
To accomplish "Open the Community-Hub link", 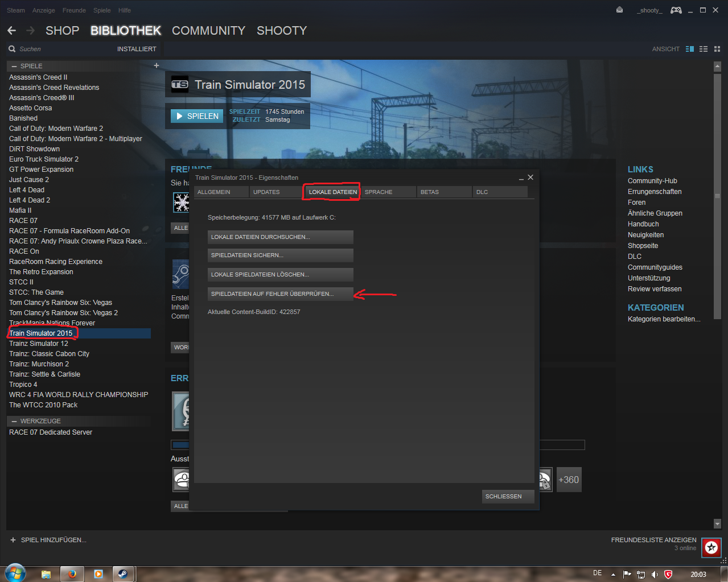I will 652,181.
